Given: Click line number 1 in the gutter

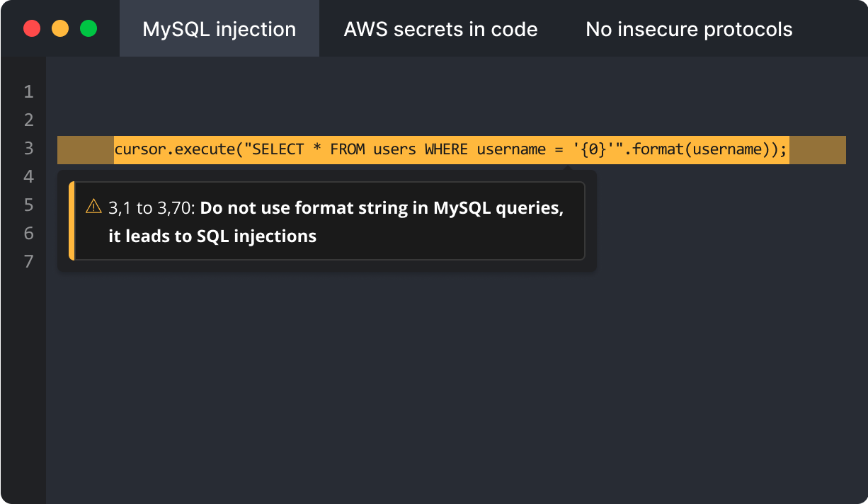Looking at the screenshot, I should (29, 92).
